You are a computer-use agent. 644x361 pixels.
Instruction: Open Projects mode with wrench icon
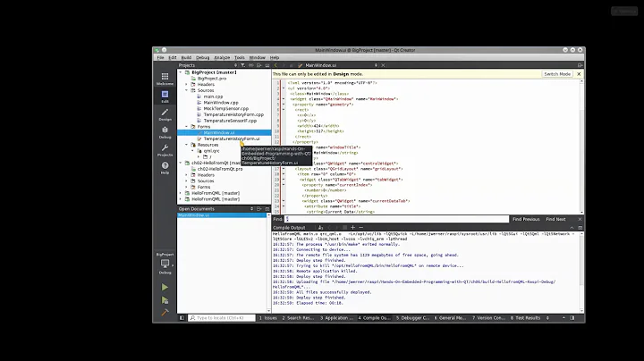point(165,150)
